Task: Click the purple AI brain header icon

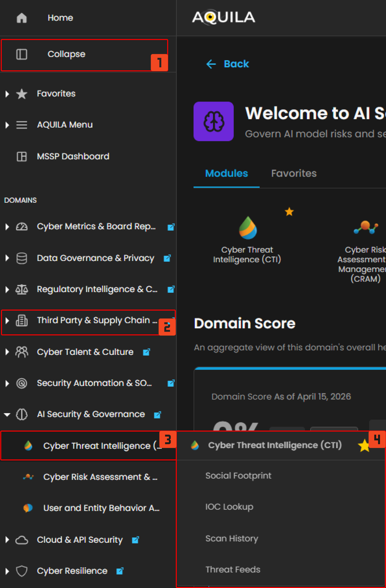Action: coord(214,121)
